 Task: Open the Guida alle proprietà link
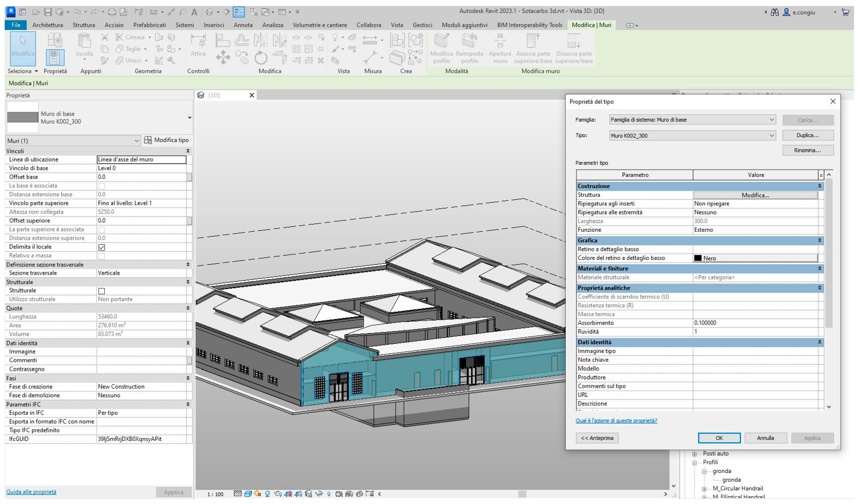(x=31, y=492)
